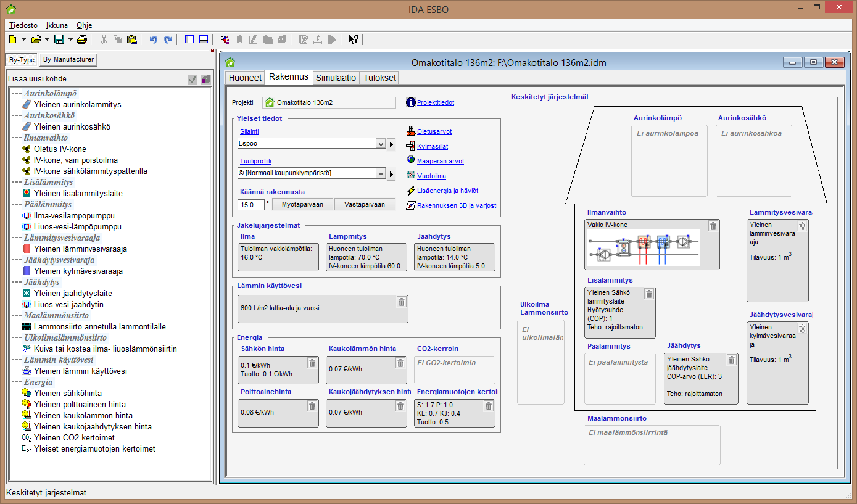Click the building icon beside Lisää uusi kohde

tap(205, 79)
